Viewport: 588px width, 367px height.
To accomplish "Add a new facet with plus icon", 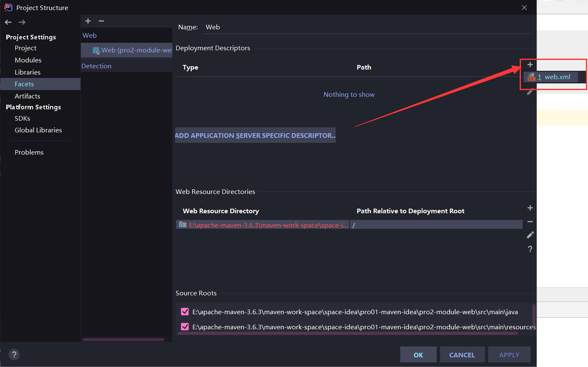I will click(88, 21).
